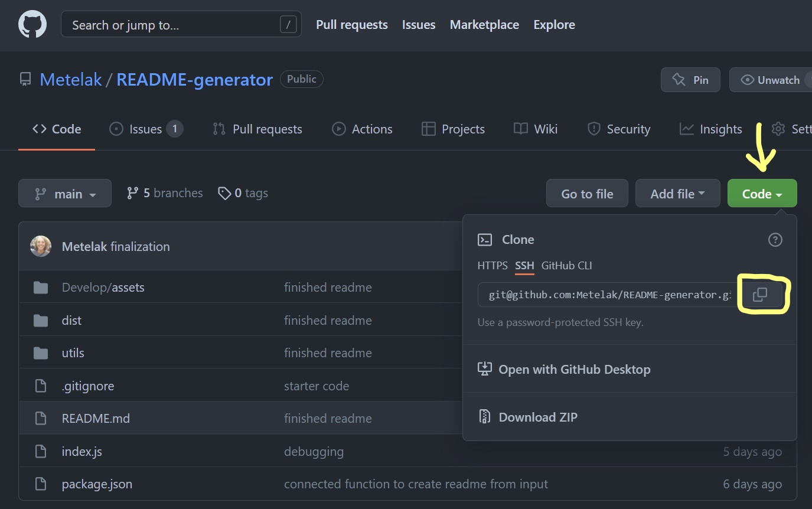
Task: Click the Unwatch eye toggle
Action: tap(774, 79)
